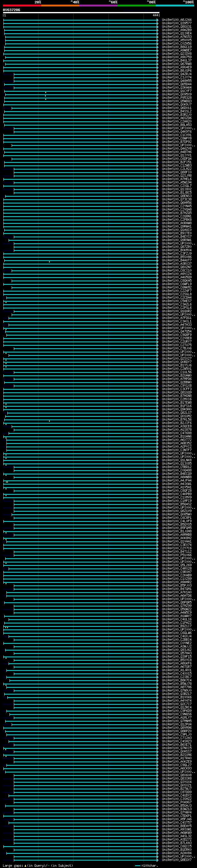Click the green ~80% legend color bar

click(x=137, y=6)
